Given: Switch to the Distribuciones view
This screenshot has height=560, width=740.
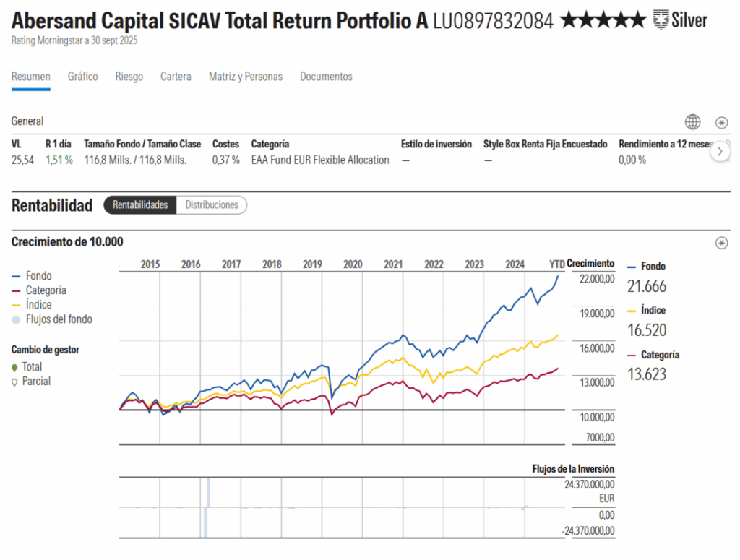Looking at the screenshot, I should [x=212, y=204].
